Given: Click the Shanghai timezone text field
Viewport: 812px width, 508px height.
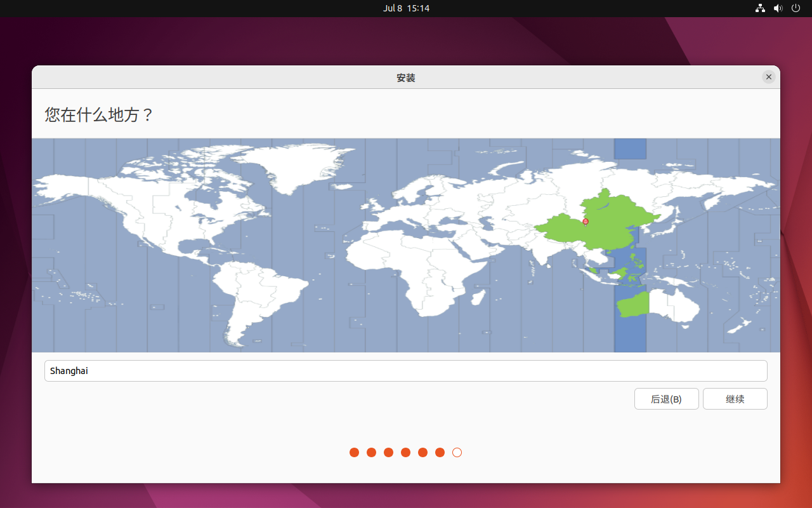Looking at the screenshot, I should tap(406, 371).
